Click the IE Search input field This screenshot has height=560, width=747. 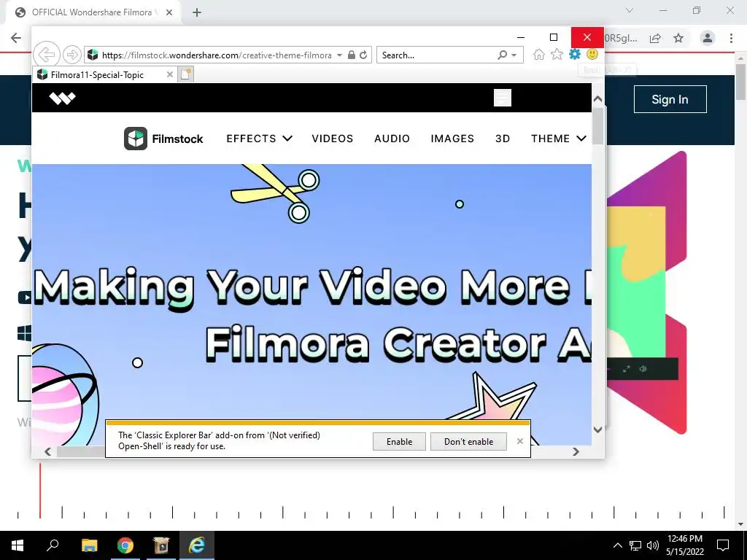click(436, 55)
